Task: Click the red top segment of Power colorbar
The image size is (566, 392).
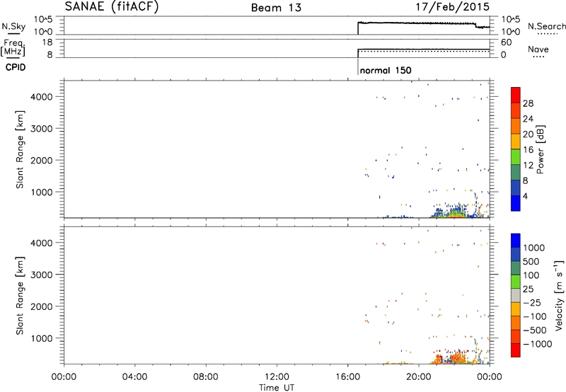Action: click(x=516, y=95)
